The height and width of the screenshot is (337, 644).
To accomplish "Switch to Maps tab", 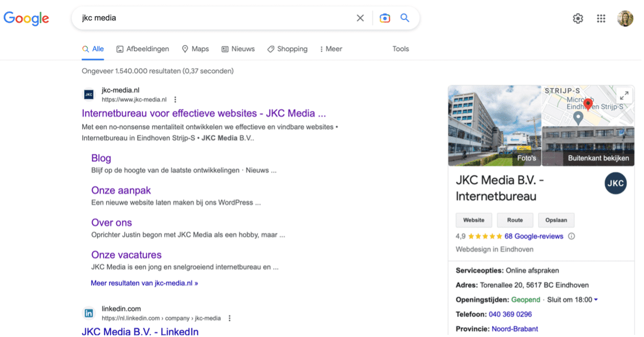I will (x=195, y=49).
